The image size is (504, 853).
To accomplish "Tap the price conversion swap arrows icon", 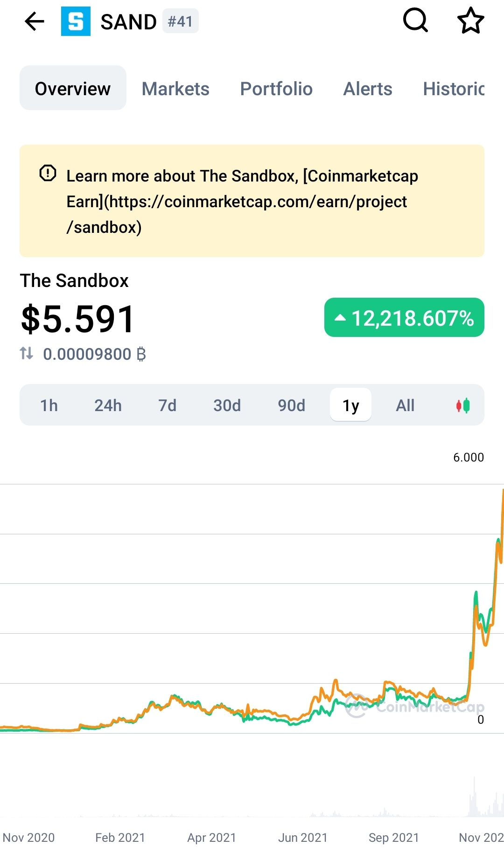I will click(27, 354).
